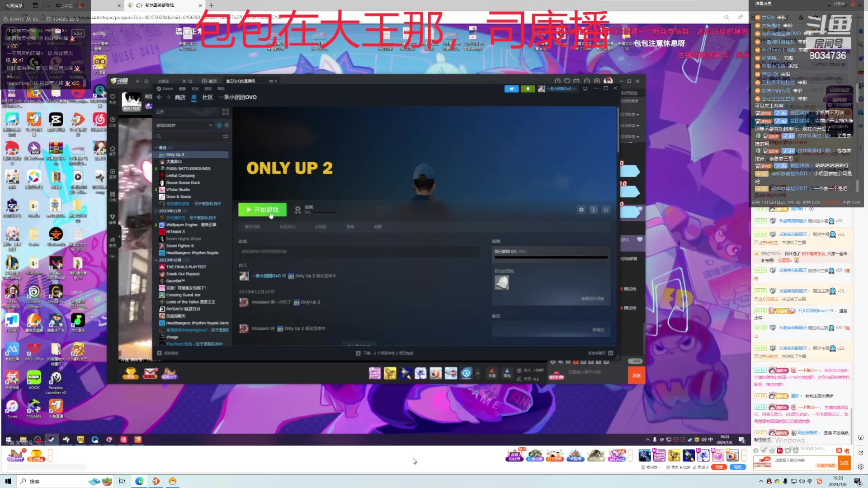This screenshot has width=868, height=488.
Task: Click the clock recent-sort icon in library
Action: pos(219,125)
